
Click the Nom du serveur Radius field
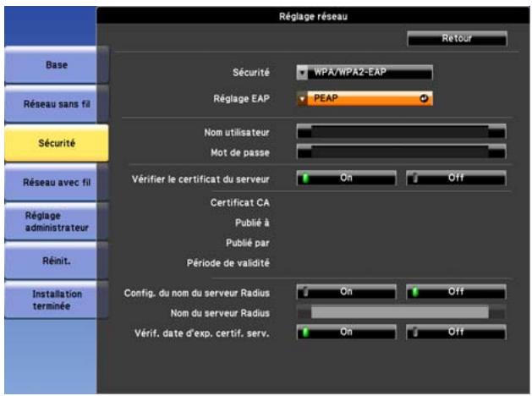(x=400, y=312)
